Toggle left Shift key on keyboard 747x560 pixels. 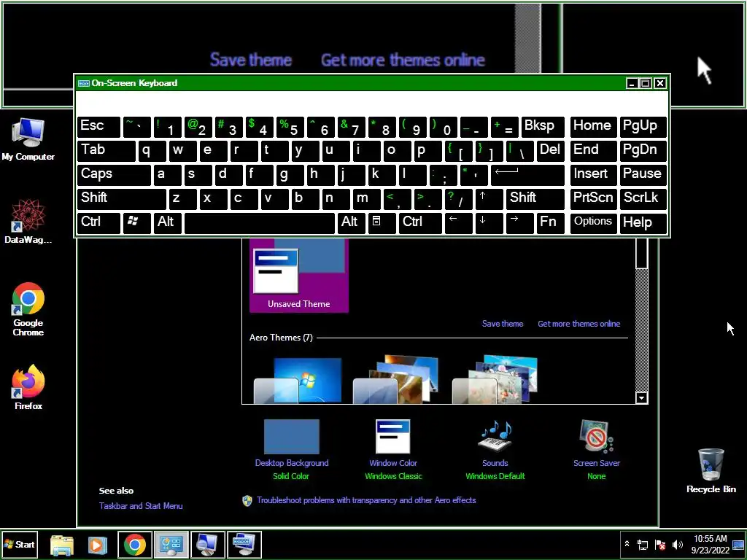tap(122, 198)
